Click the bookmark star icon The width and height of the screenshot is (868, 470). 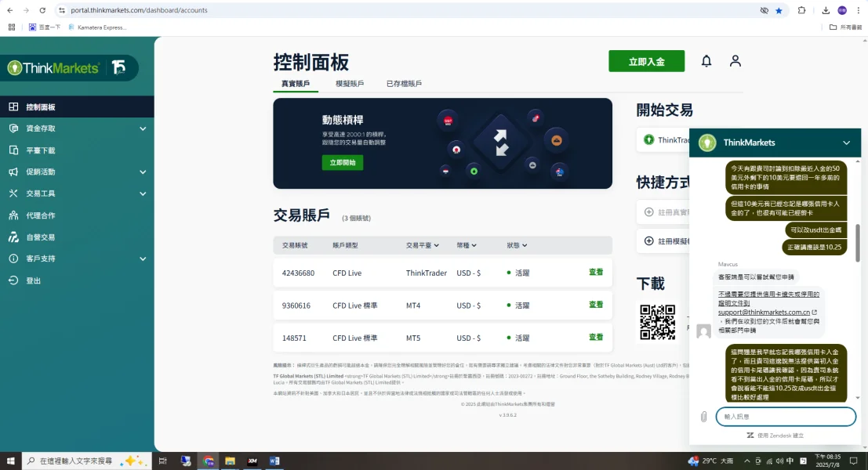coord(779,10)
